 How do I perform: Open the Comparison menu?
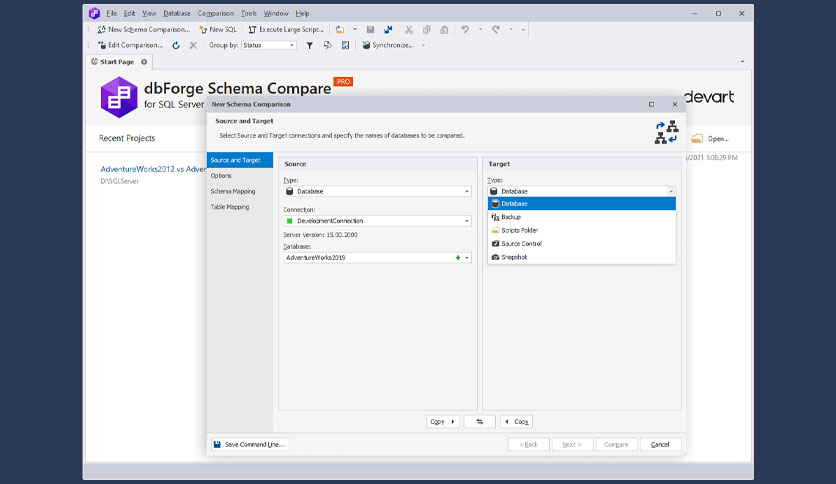coord(215,13)
